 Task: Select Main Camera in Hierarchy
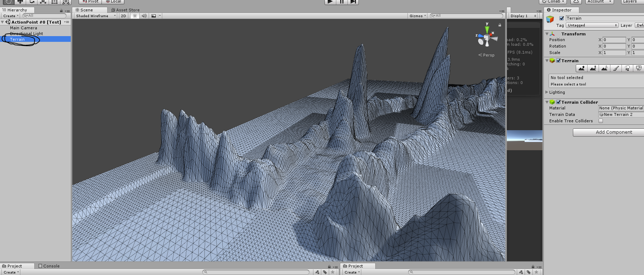pyautogui.click(x=24, y=28)
